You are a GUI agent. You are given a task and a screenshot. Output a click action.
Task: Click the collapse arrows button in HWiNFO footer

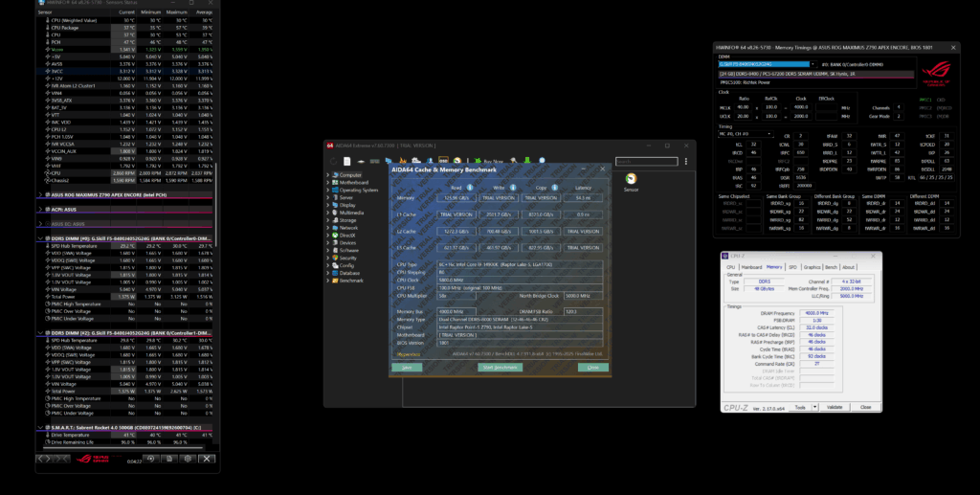[x=62, y=458]
